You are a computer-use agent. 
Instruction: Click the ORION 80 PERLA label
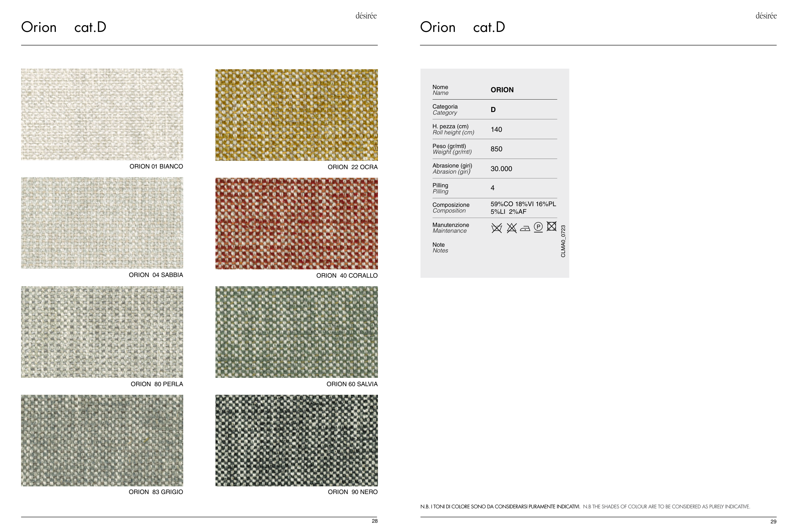(x=157, y=384)
